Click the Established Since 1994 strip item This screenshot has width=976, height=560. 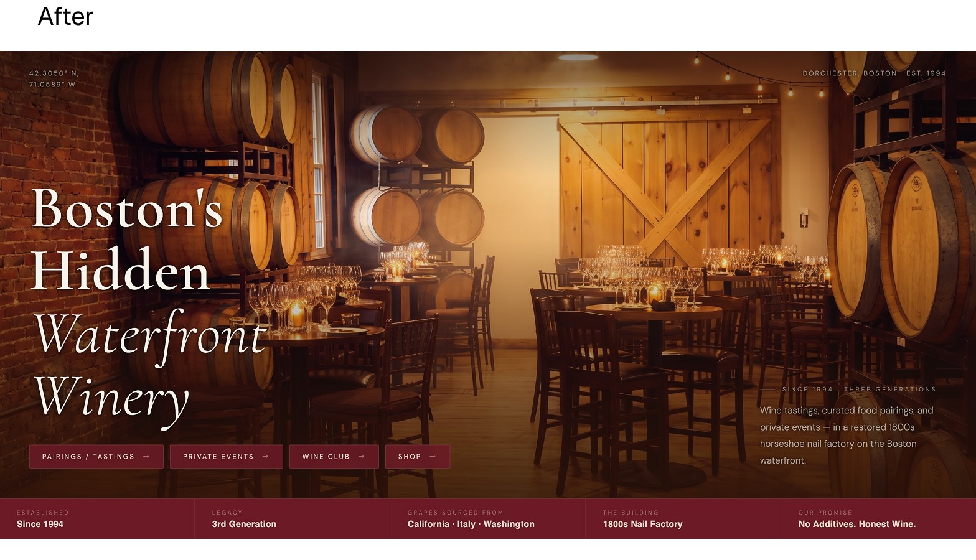click(x=97, y=519)
